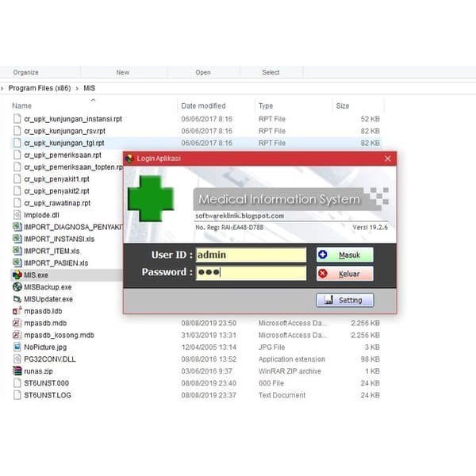This screenshot has height=476, width=476.
Task: Click the JPG File type cell
Action: (x=271, y=347)
